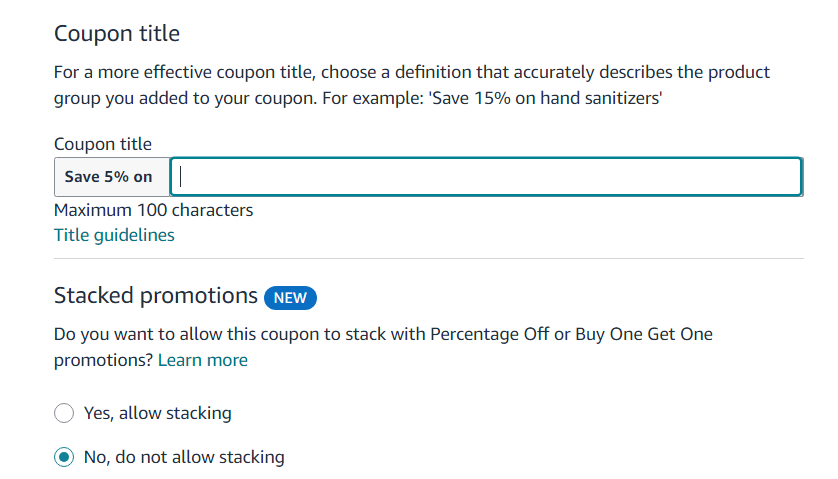The image size is (838, 479).
Task: Click the "Maximum 100 characters" hint text
Action: click(x=153, y=210)
